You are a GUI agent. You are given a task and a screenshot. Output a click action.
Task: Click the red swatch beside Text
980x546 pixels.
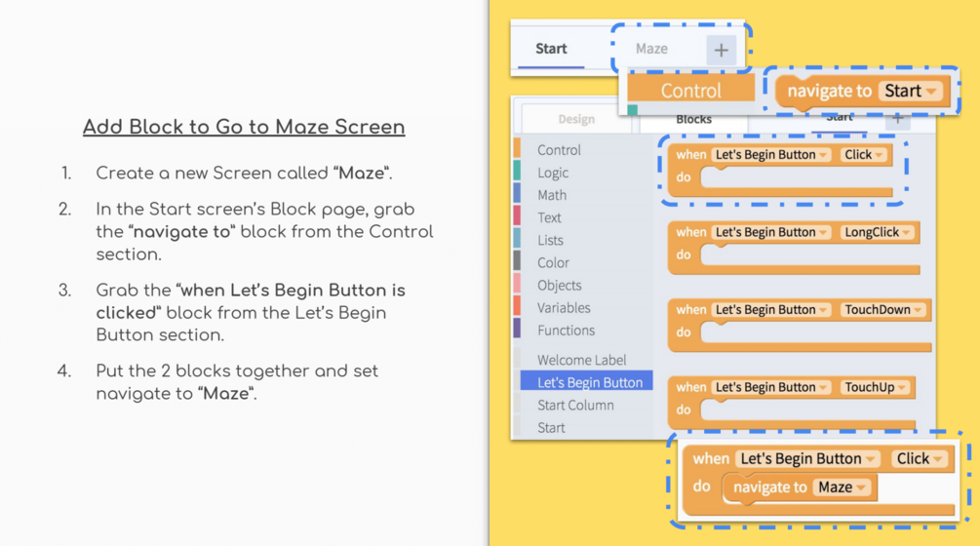[517, 215]
